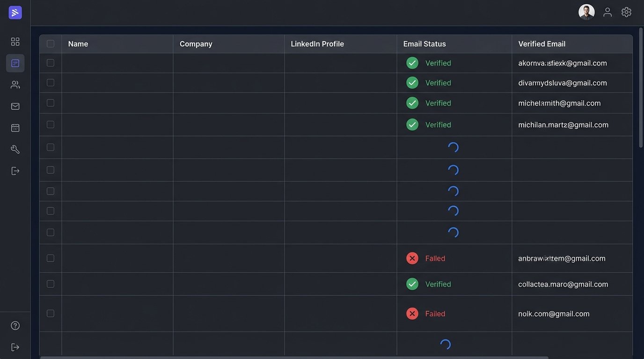The image size is (644, 359).
Task: Click the horizontal scrollbar at table bottom
Action: tap(294, 357)
